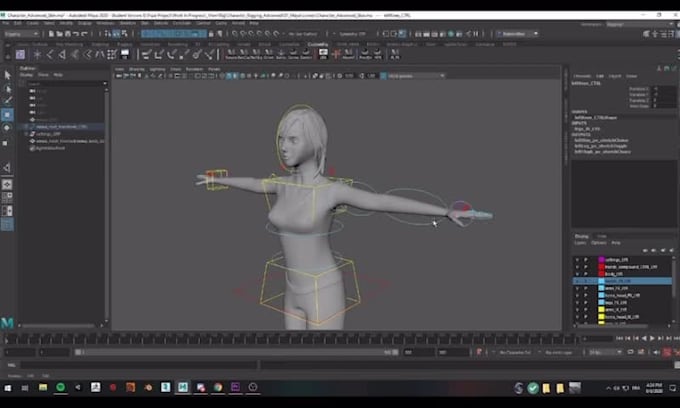Click the purple square shelf icon
Image resolution: width=680 pixels, height=408 pixels.
[x=20, y=54]
